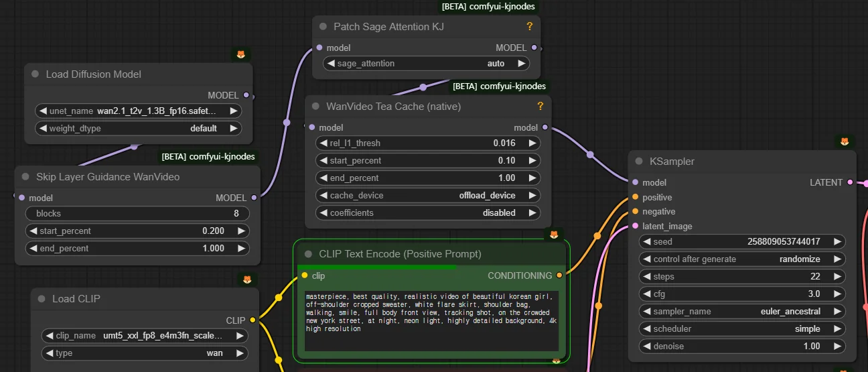
Task: Open the clip_name umt5_xxl dropdown
Action: [144, 335]
